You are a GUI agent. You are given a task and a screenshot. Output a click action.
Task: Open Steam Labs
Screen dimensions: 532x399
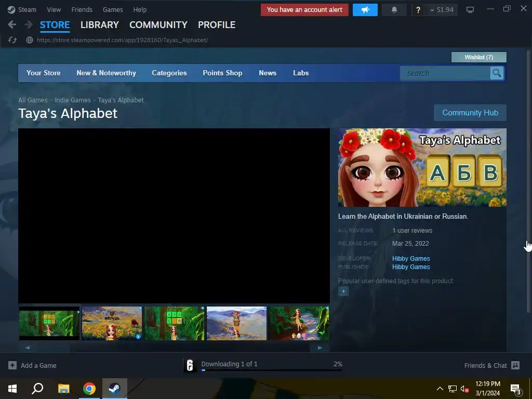pos(301,73)
